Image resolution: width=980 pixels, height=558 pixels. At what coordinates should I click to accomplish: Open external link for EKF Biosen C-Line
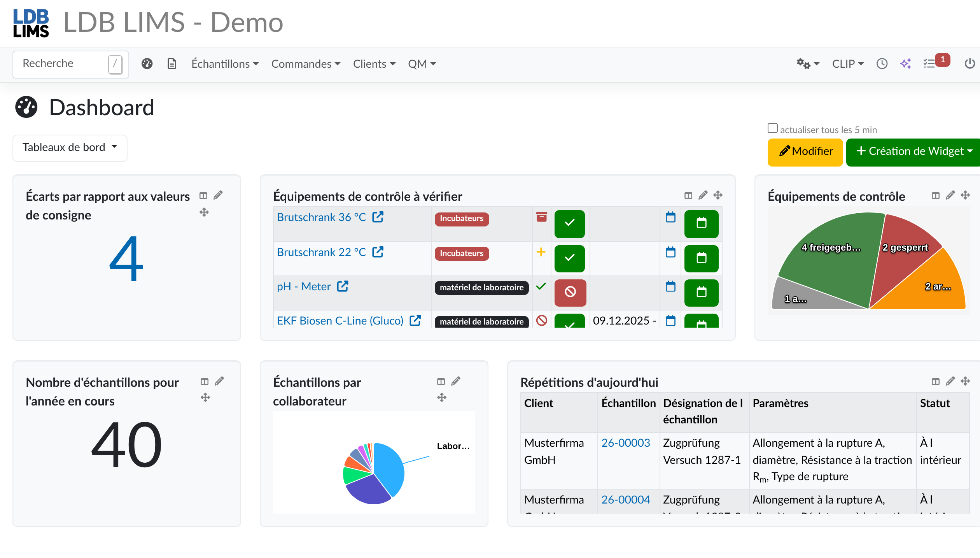click(x=415, y=321)
